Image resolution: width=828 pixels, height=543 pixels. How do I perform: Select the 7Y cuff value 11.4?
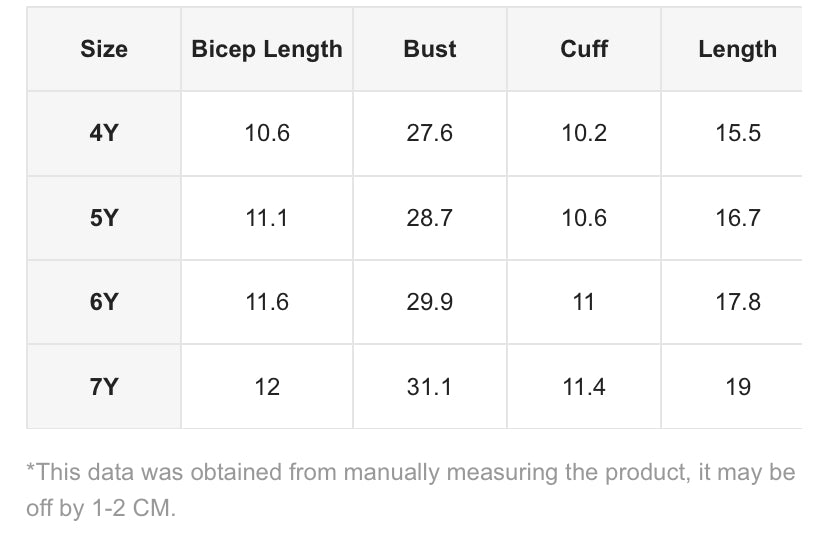tap(584, 386)
